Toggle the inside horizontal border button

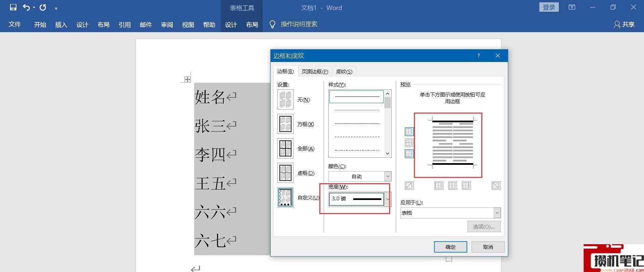(409, 143)
